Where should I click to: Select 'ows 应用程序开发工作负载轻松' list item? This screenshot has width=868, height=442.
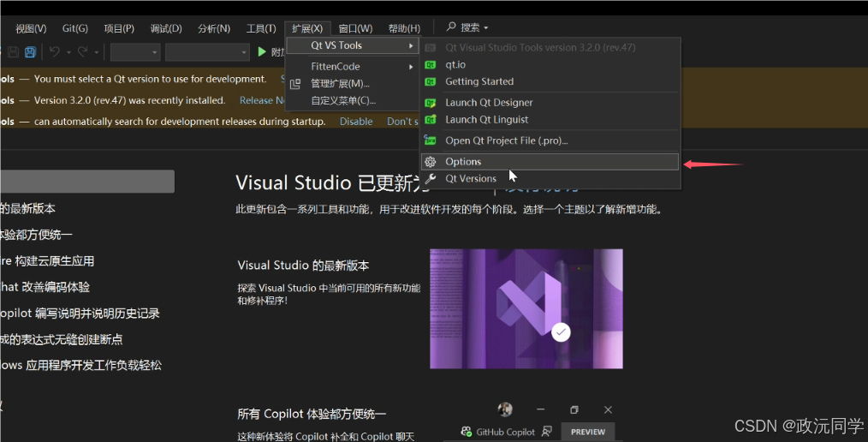(80, 366)
